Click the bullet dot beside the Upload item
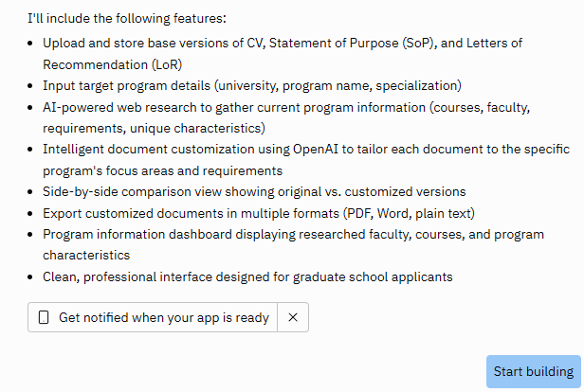Image resolution: width=584 pixels, height=392 pixels. click(x=30, y=44)
